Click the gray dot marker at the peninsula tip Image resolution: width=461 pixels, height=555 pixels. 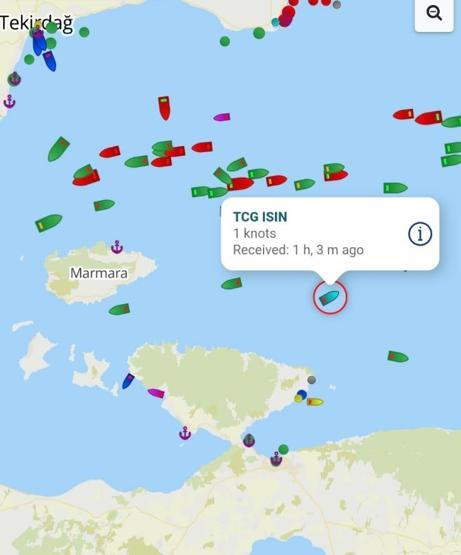coord(312,380)
